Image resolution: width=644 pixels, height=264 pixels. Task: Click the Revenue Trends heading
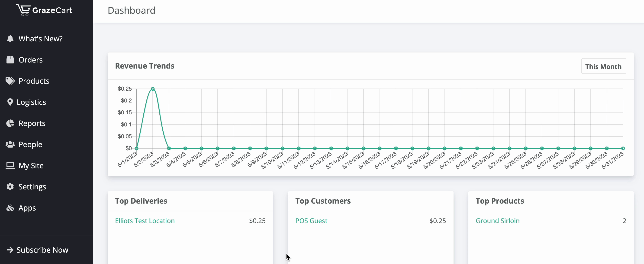tap(145, 66)
